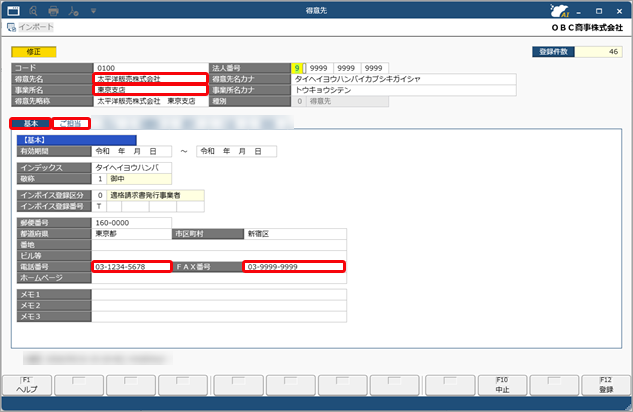
Task: Click the メモ2 input field
Action: 219,305
